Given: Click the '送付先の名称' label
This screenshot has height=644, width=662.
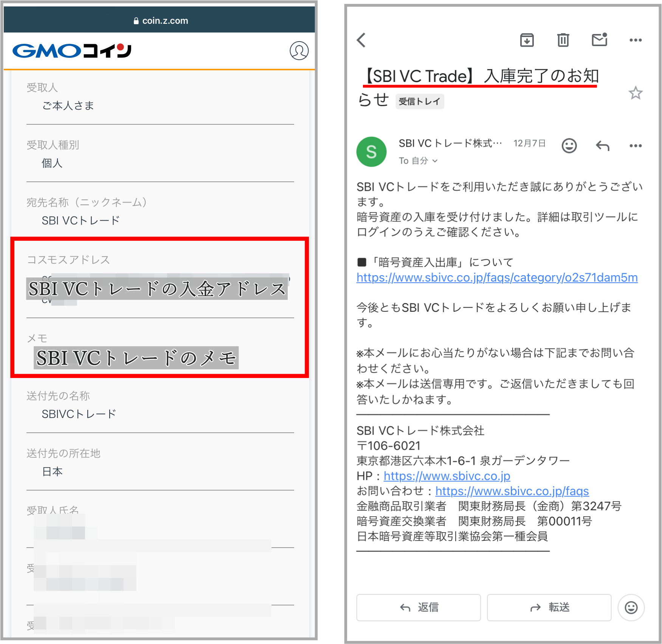Looking at the screenshot, I should coord(58,396).
